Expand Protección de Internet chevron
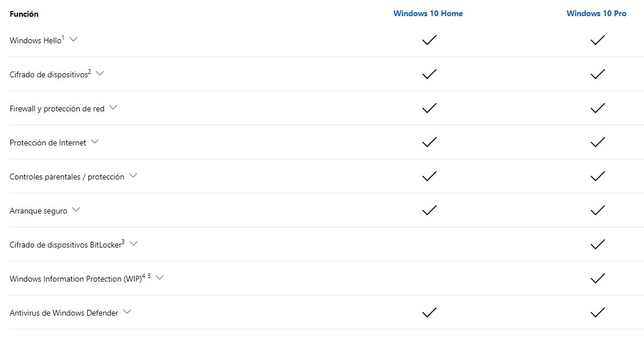Screen dimensions: 644x337 (x=95, y=142)
